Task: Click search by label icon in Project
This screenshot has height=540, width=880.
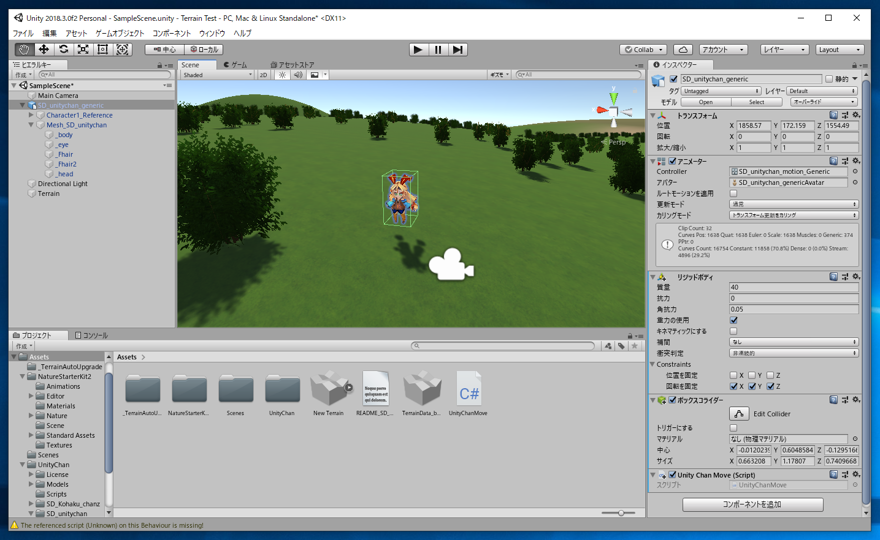Action: [x=621, y=346]
